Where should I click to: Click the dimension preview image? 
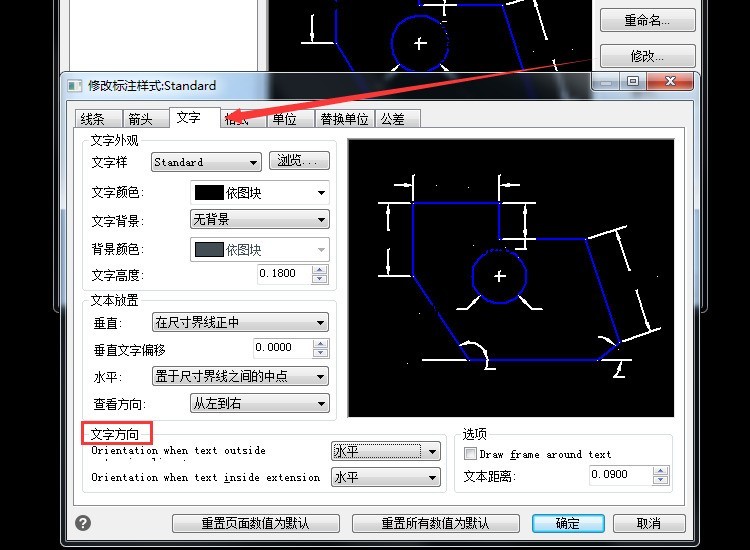pyautogui.click(x=511, y=278)
